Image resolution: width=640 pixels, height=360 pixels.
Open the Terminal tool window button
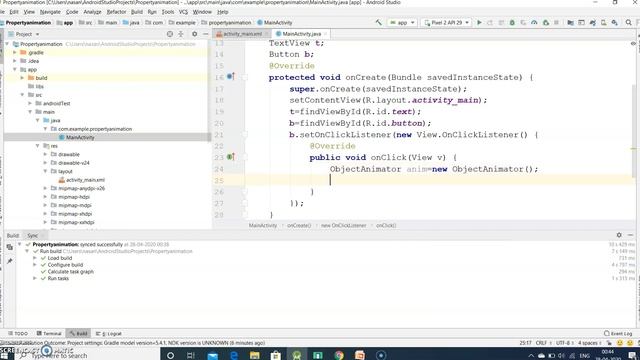49,333
